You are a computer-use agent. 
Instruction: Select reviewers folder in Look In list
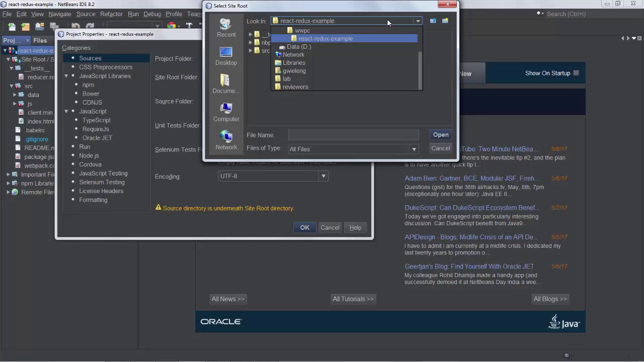[x=295, y=87]
